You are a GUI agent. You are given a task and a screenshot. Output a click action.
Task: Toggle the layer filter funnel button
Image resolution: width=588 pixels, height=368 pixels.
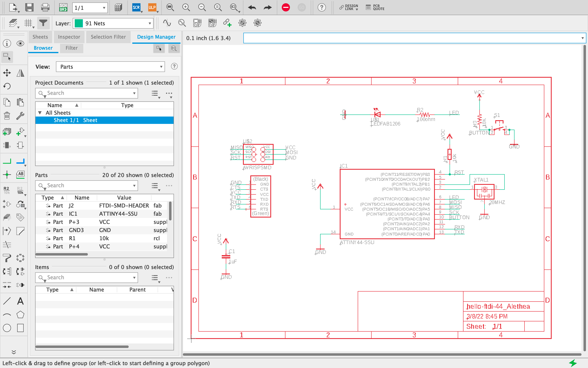(43, 23)
